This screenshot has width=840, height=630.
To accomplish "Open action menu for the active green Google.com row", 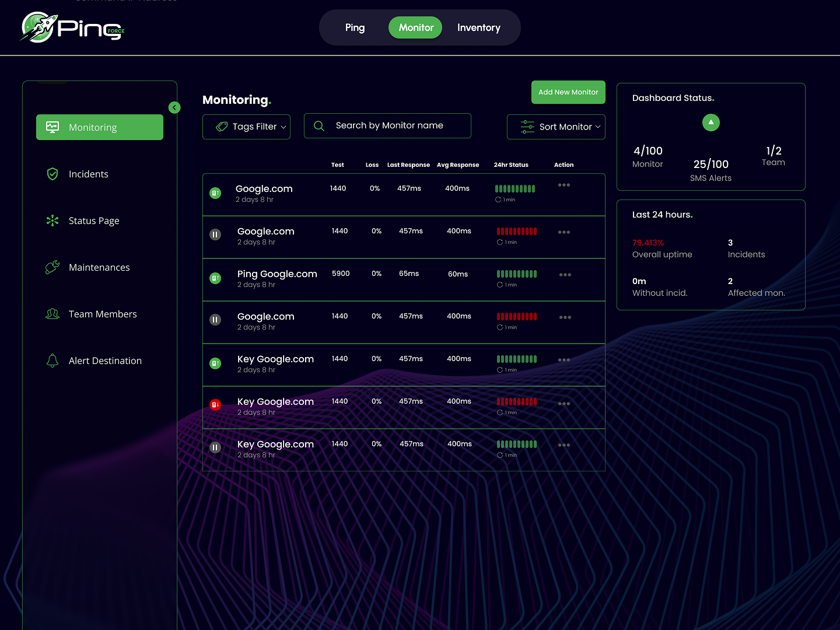I will [564, 185].
